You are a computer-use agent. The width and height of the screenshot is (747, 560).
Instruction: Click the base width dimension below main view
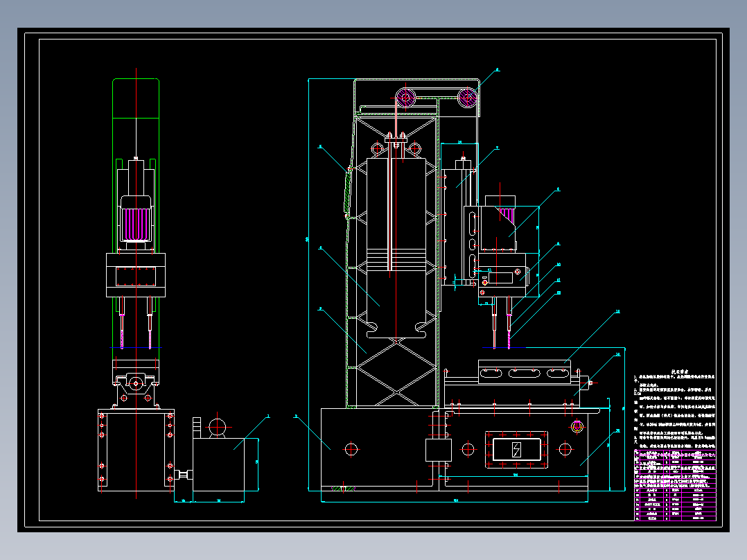click(455, 501)
